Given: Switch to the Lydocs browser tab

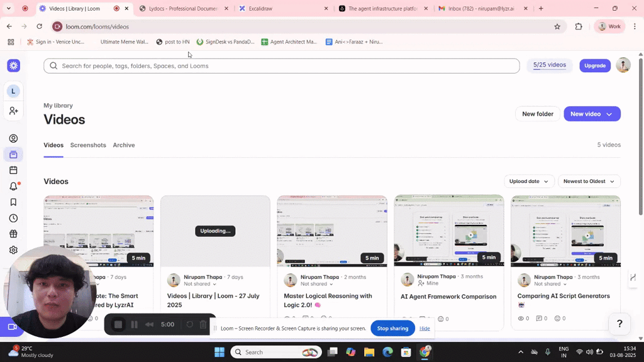Looking at the screenshot, I should click(x=183, y=8).
